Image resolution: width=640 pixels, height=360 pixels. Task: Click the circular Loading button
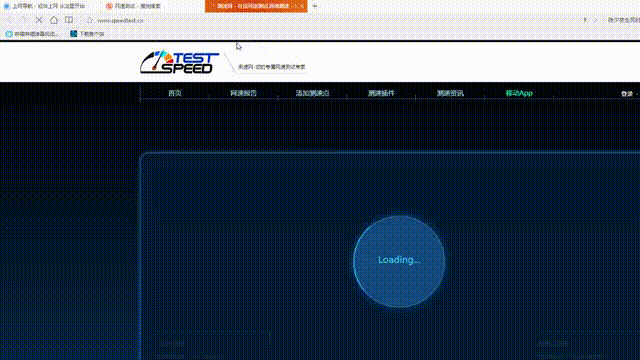399,261
